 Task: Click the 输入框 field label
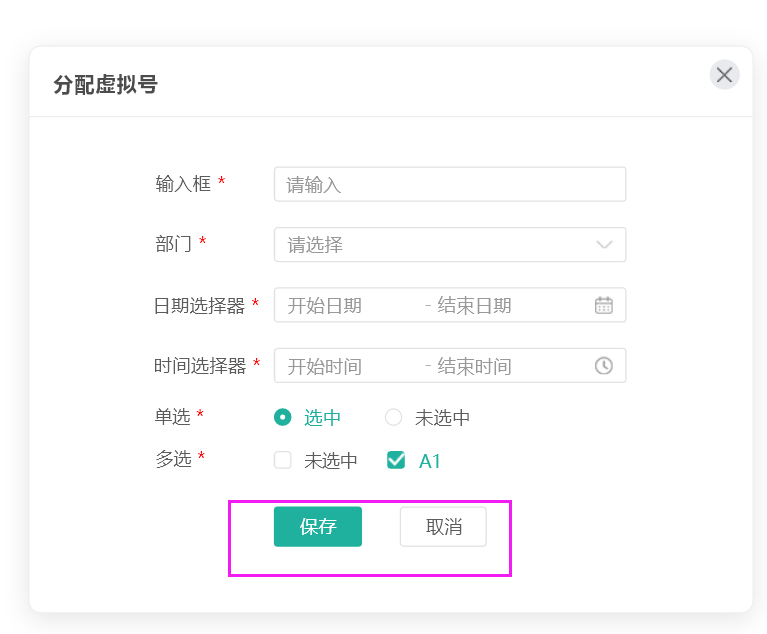[x=183, y=184]
